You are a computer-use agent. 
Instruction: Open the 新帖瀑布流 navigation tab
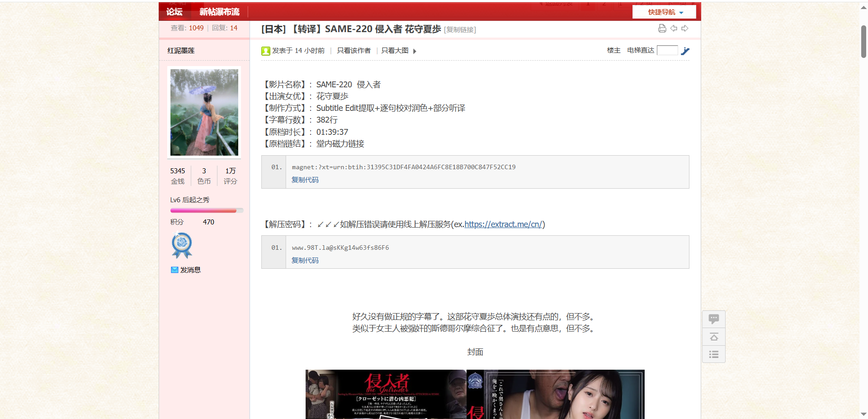click(219, 12)
